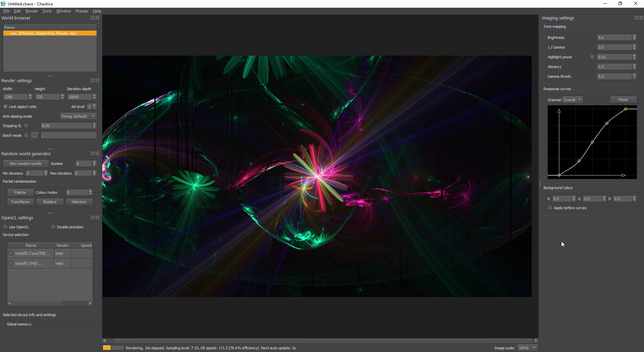Image resolution: width=644 pixels, height=352 pixels.
Task: Click the batch mode browse button
Action: [34, 135]
